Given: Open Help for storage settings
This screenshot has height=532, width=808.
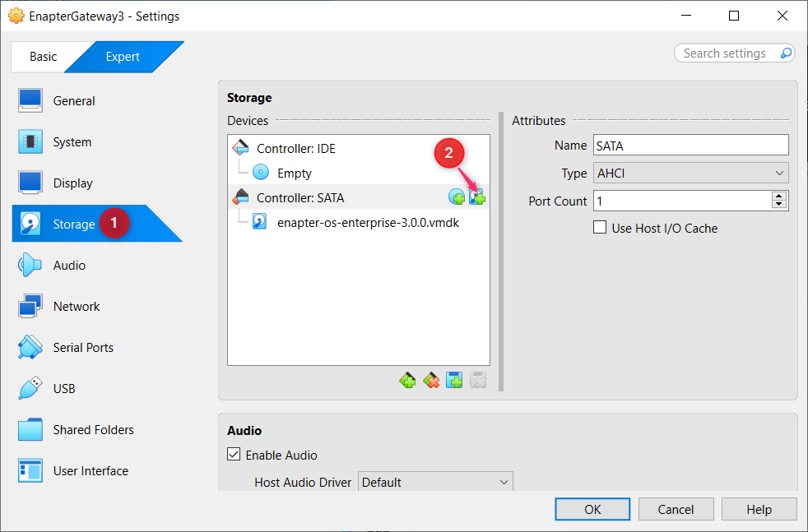Looking at the screenshot, I should [759, 508].
